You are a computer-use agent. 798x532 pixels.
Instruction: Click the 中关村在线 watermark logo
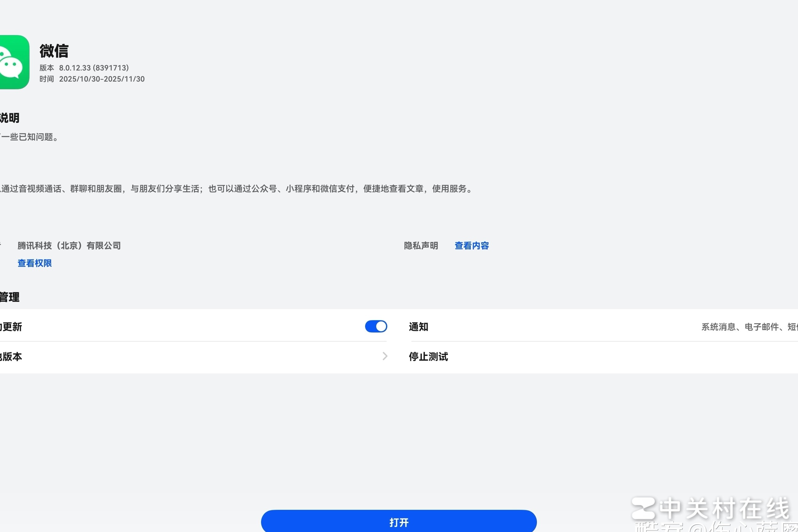coord(711,509)
